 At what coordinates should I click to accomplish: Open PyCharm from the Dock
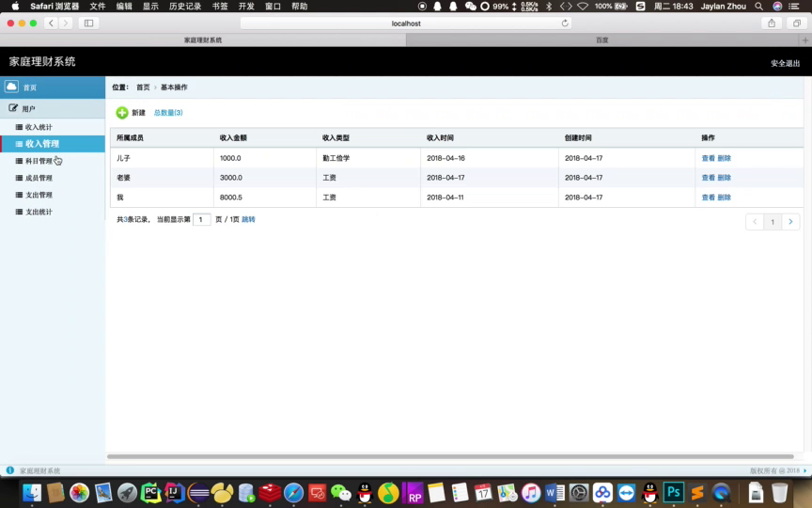[x=150, y=492]
